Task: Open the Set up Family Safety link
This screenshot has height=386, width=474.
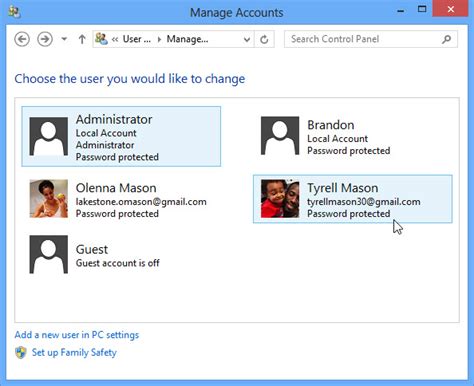Action: point(74,352)
